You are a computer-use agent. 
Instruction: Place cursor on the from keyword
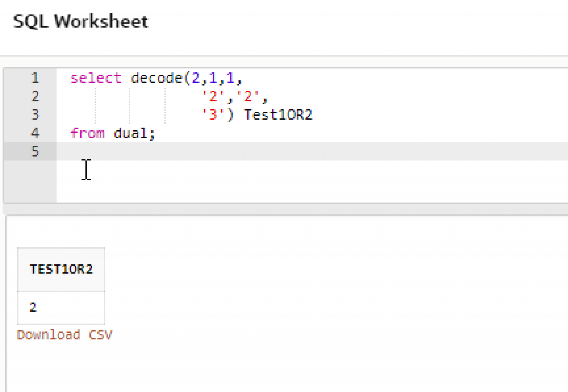pyautogui.click(x=88, y=133)
